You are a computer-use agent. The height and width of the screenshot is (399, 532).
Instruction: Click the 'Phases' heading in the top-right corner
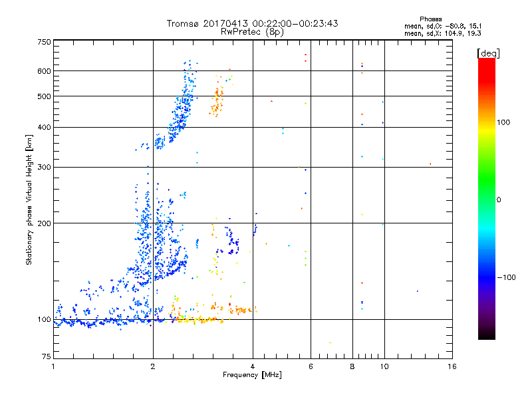click(430, 19)
